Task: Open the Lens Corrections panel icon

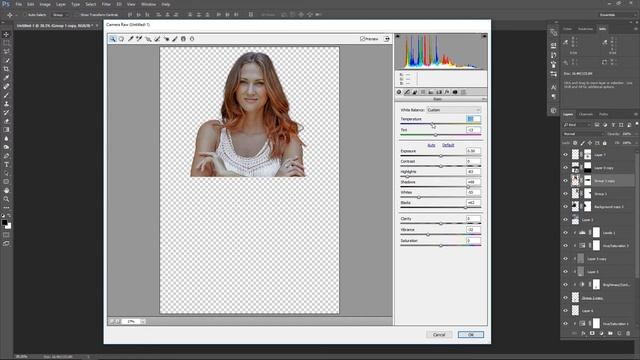Action: click(x=439, y=92)
